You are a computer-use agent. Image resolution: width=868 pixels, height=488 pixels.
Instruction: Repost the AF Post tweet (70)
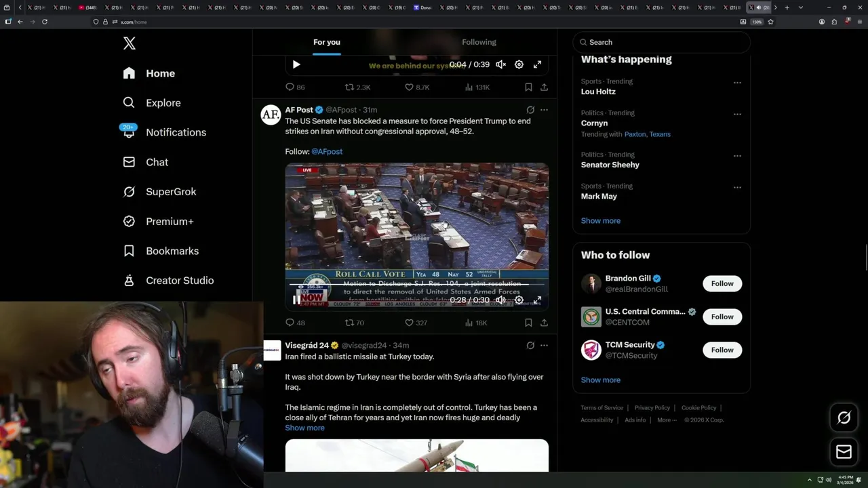click(x=355, y=323)
